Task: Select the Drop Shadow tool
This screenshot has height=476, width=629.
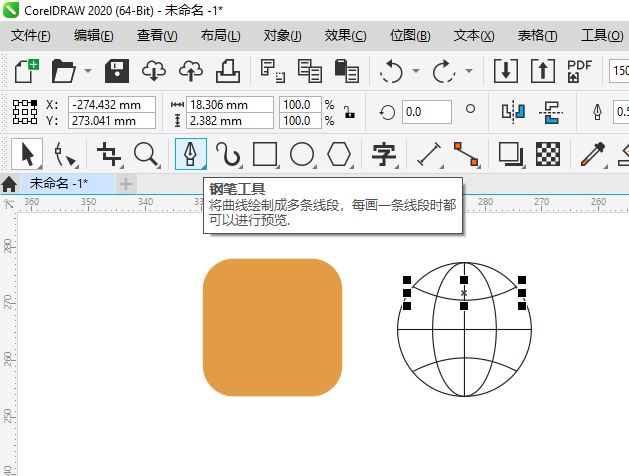Action: click(511, 154)
